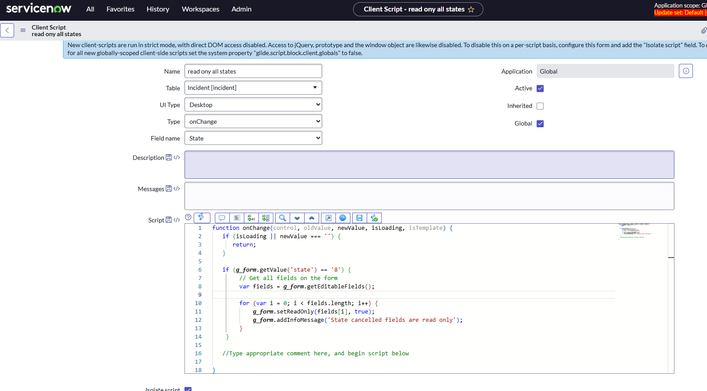Click the save icon beside Description label
Screen dimensions: 707x391
pyautogui.click(x=169, y=157)
